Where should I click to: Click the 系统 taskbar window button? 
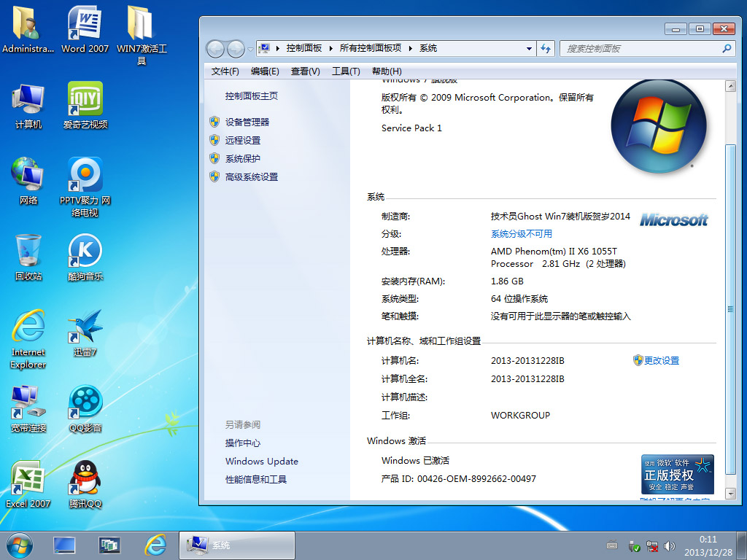click(237, 545)
